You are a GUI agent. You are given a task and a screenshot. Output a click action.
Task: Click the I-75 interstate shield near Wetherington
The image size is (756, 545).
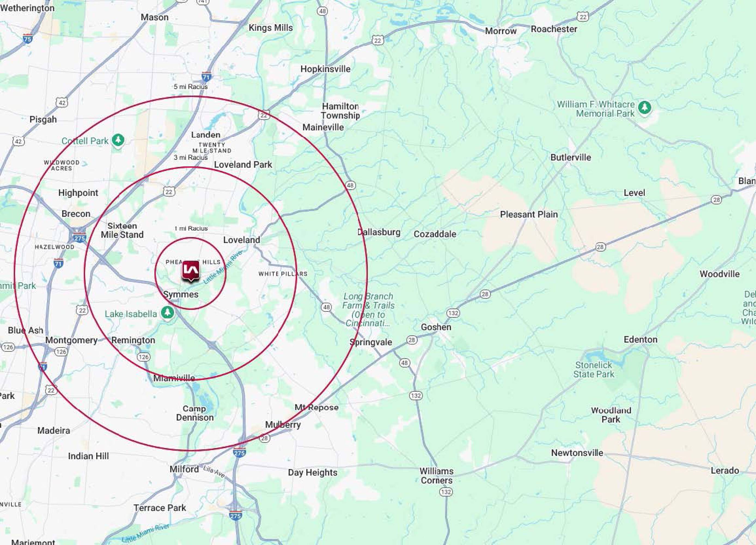pyautogui.click(x=28, y=39)
